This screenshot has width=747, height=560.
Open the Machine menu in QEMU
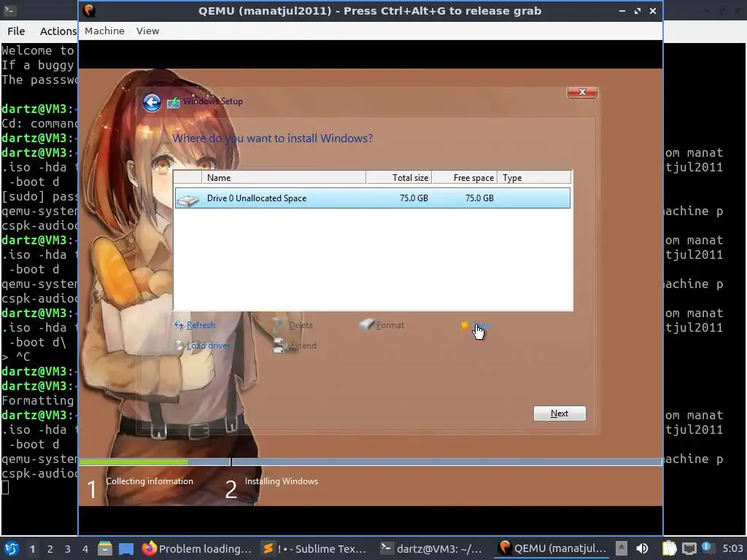(x=104, y=31)
